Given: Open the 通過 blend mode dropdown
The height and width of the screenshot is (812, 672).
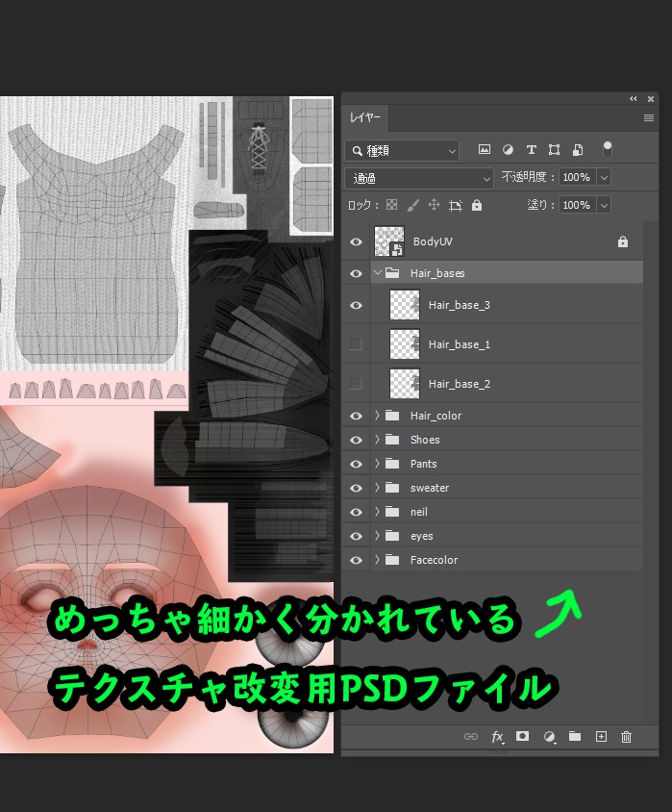Looking at the screenshot, I should (x=419, y=179).
